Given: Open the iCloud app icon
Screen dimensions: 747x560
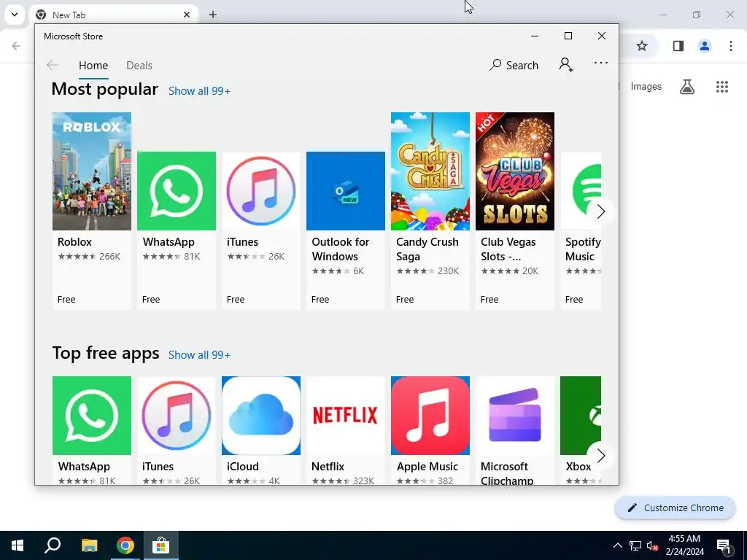Looking at the screenshot, I should (261, 416).
